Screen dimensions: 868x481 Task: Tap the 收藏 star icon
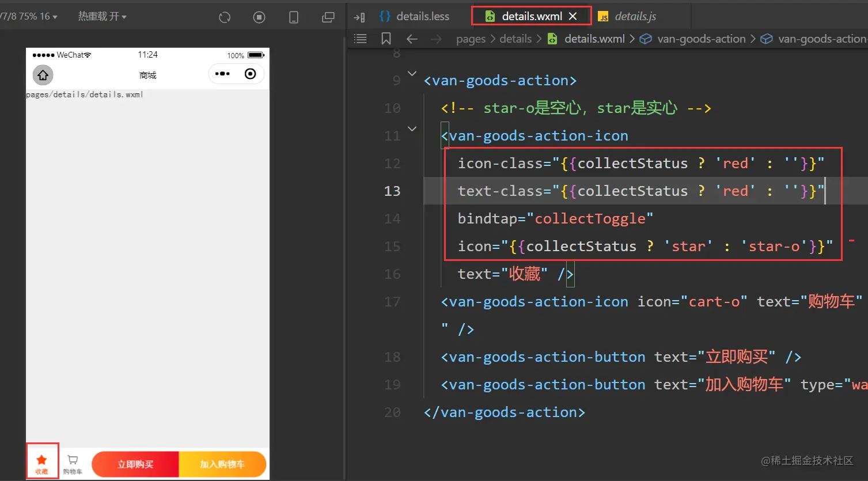(x=41, y=461)
